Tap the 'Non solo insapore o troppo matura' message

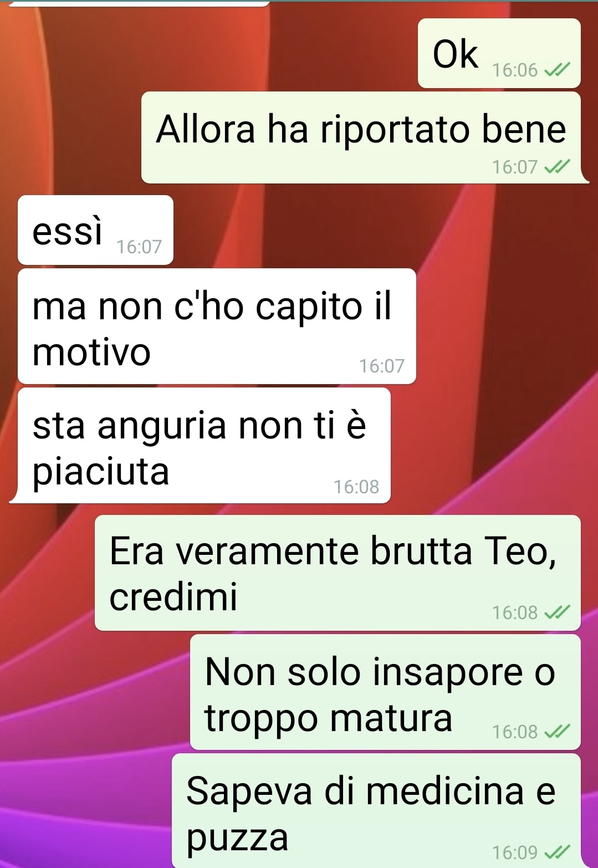coord(385,692)
